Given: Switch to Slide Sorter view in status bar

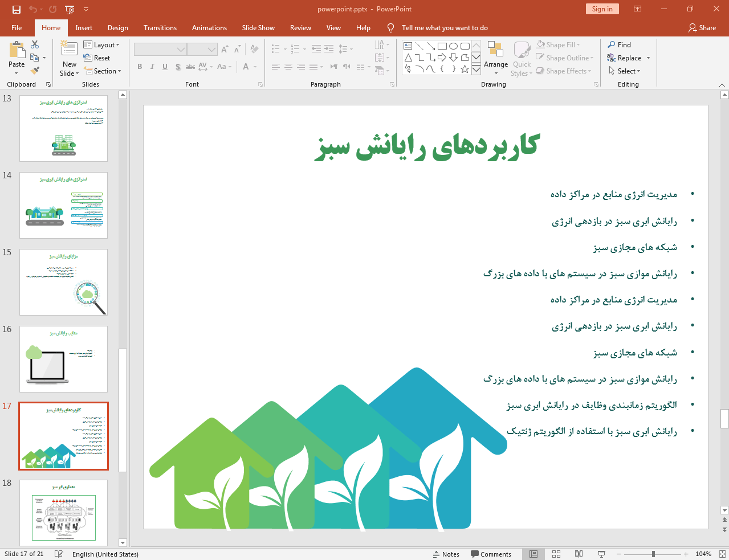Looking at the screenshot, I should click(556, 554).
